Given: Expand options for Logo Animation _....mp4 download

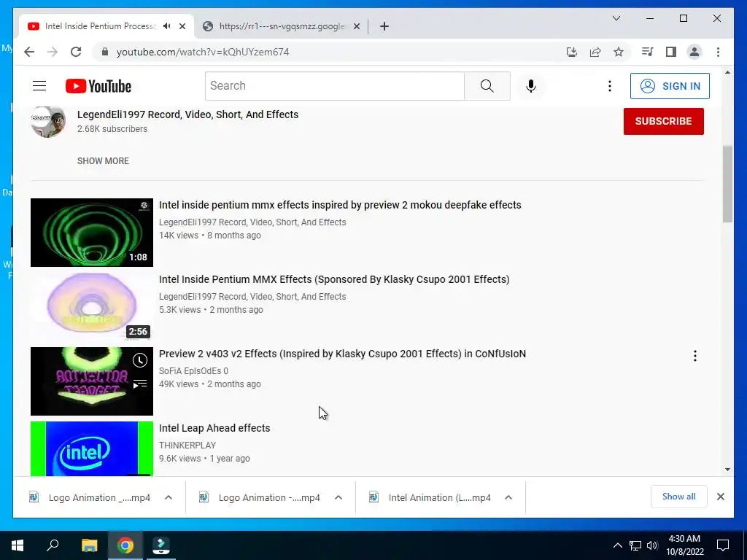Looking at the screenshot, I should 169,497.
